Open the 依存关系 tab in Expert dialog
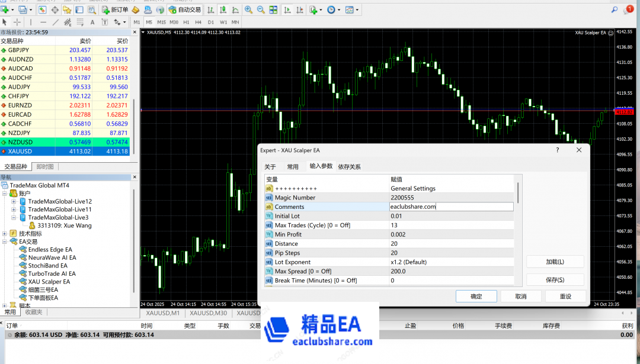 [x=349, y=167]
